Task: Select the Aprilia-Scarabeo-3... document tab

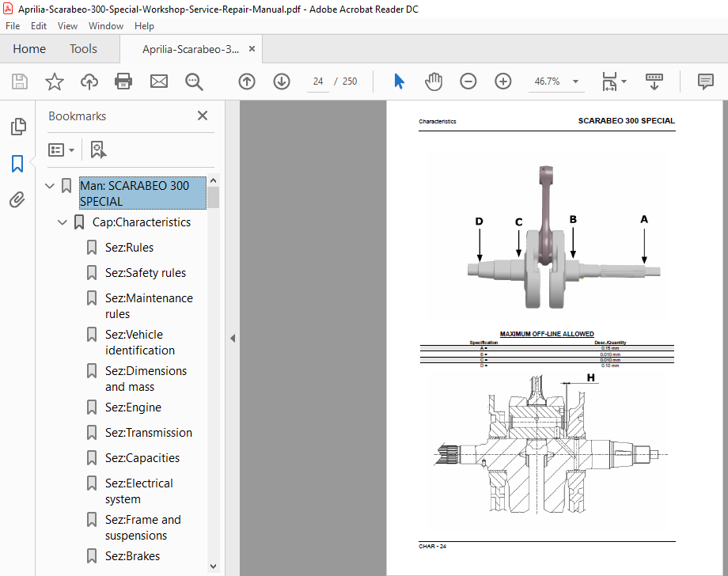Action: [x=191, y=49]
